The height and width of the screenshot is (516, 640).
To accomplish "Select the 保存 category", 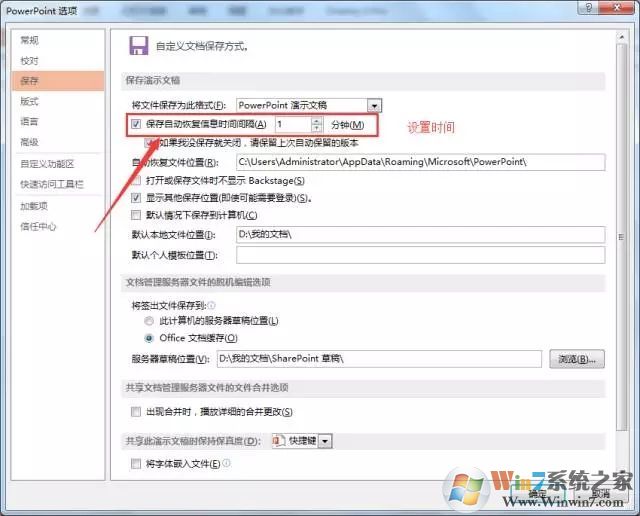I will click(58, 81).
